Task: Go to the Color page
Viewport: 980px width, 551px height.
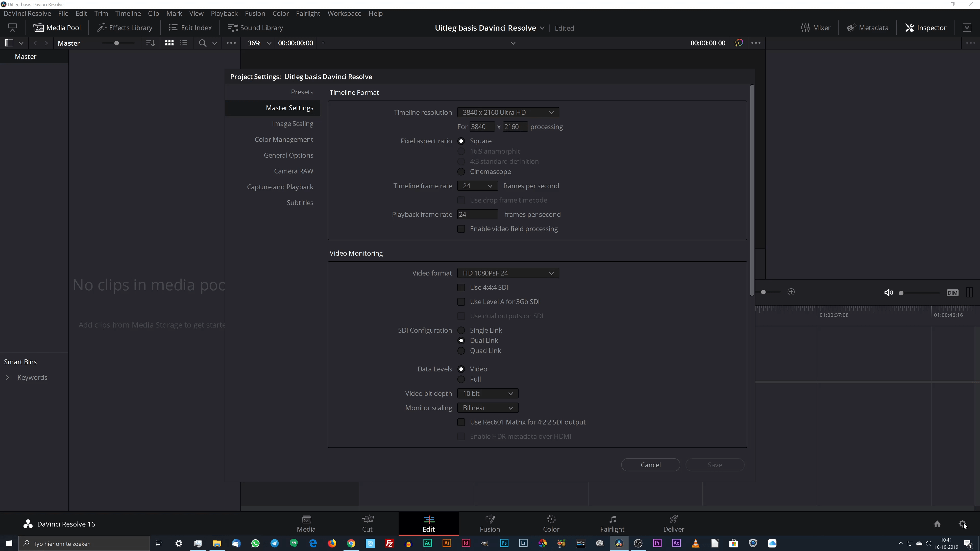Action: pos(551,523)
